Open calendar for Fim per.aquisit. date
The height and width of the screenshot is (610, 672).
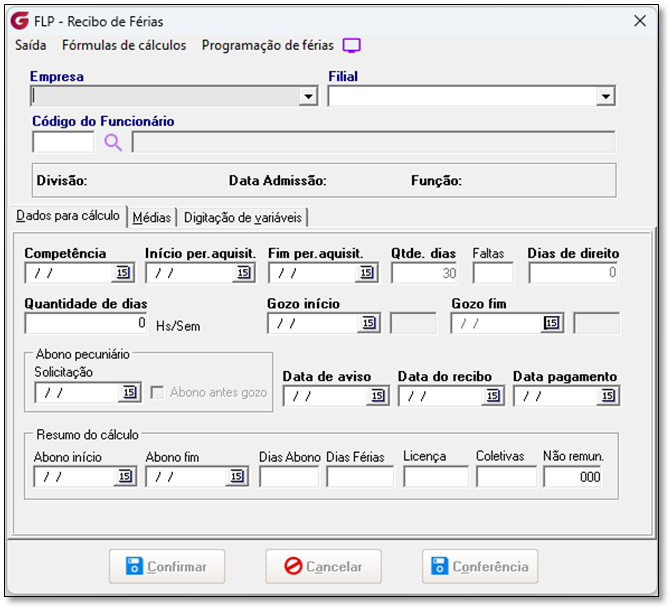pos(366,273)
